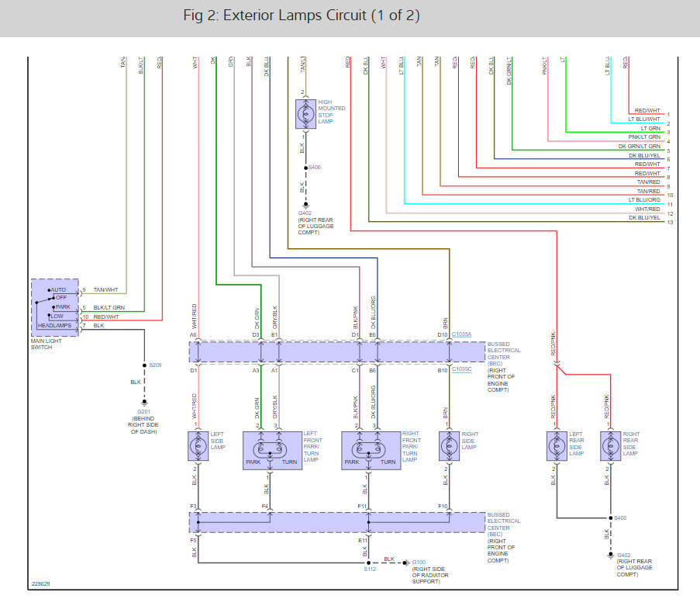The height and width of the screenshot is (616, 700).
Task: Click the G201 ground symbol behind dash
Action: tap(144, 403)
